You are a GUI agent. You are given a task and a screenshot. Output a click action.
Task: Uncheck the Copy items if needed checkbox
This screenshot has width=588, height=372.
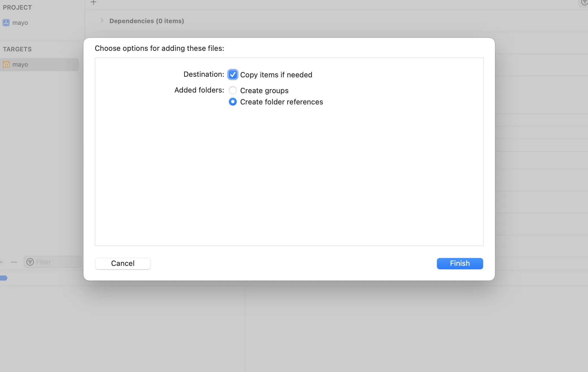(233, 75)
